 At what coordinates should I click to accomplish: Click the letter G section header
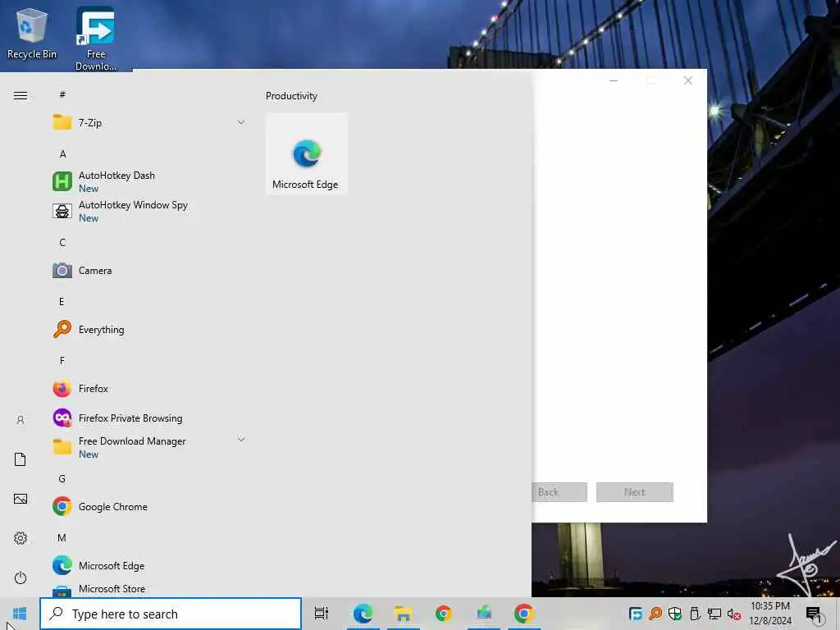pos(62,479)
